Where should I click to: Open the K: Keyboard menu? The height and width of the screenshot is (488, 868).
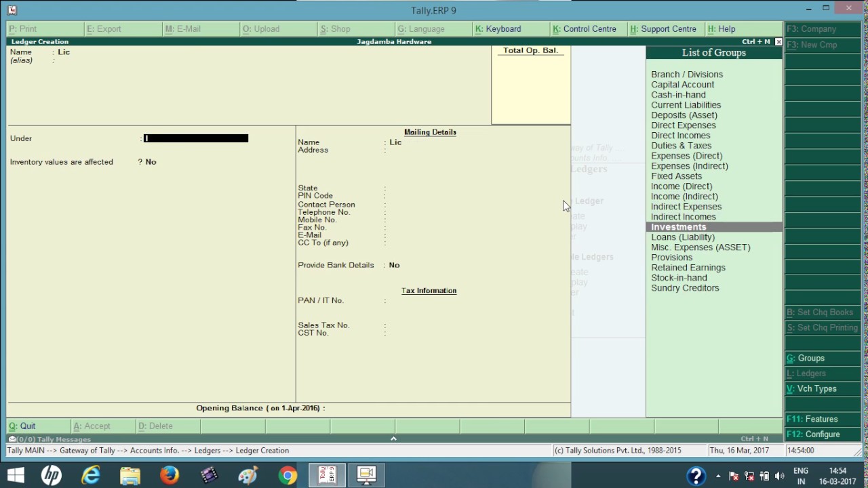click(511, 29)
